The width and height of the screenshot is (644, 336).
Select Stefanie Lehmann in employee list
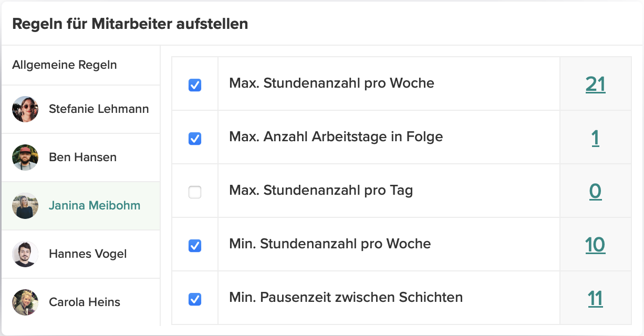(x=99, y=109)
